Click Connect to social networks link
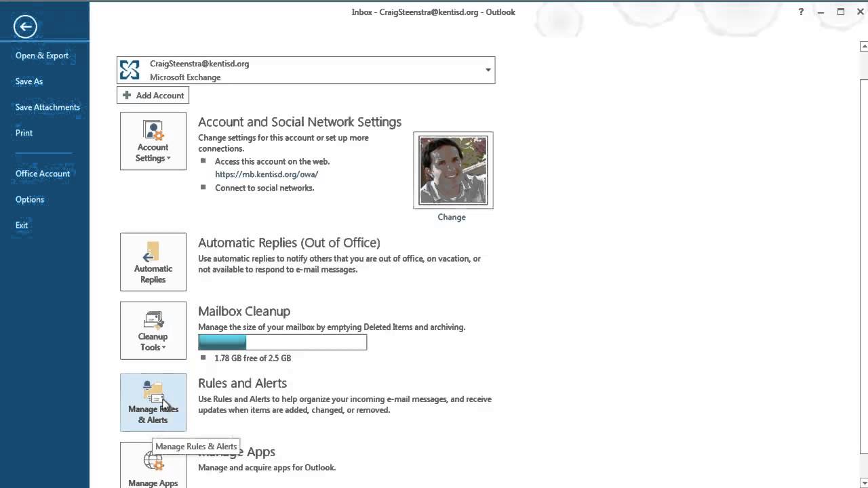Viewport: 868px width, 488px height. coord(264,188)
